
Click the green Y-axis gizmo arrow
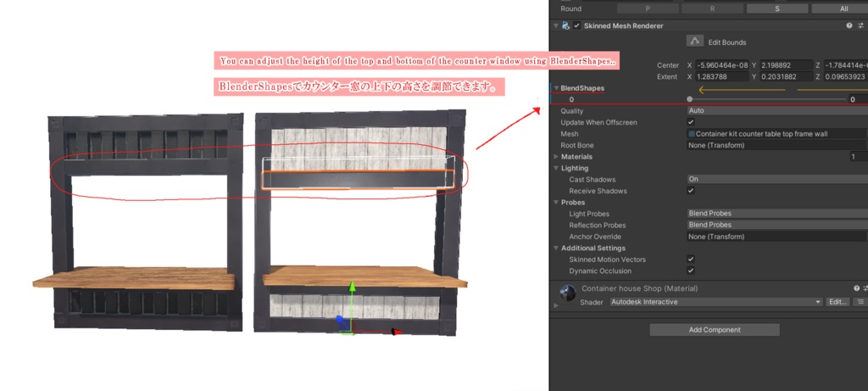(x=351, y=287)
